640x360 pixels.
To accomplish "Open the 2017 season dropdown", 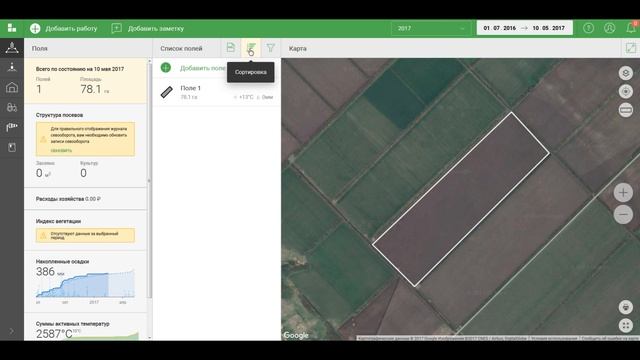I will click(431, 28).
